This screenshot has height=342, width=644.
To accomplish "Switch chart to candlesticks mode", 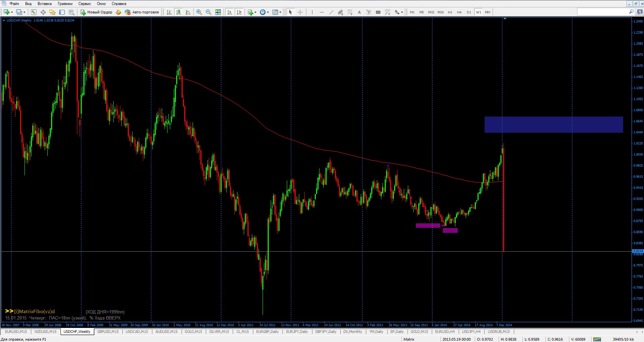I will coord(179,12).
